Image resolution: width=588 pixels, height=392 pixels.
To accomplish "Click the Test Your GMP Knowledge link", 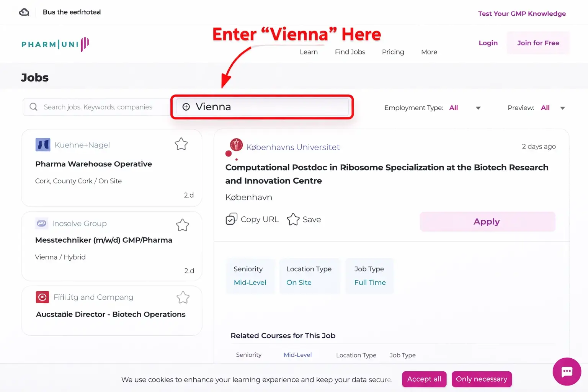I will click(x=522, y=14).
